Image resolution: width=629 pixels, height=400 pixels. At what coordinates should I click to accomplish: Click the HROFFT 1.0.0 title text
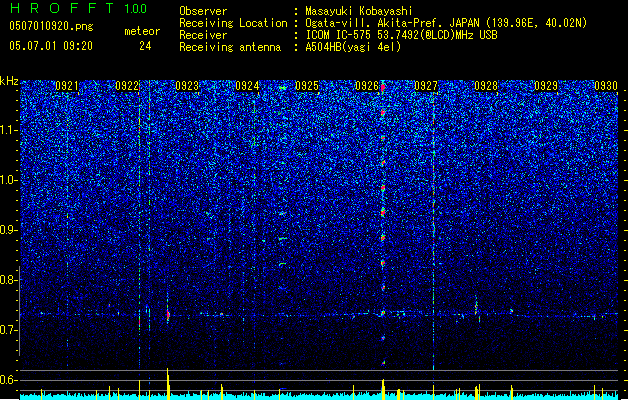(x=78, y=8)
